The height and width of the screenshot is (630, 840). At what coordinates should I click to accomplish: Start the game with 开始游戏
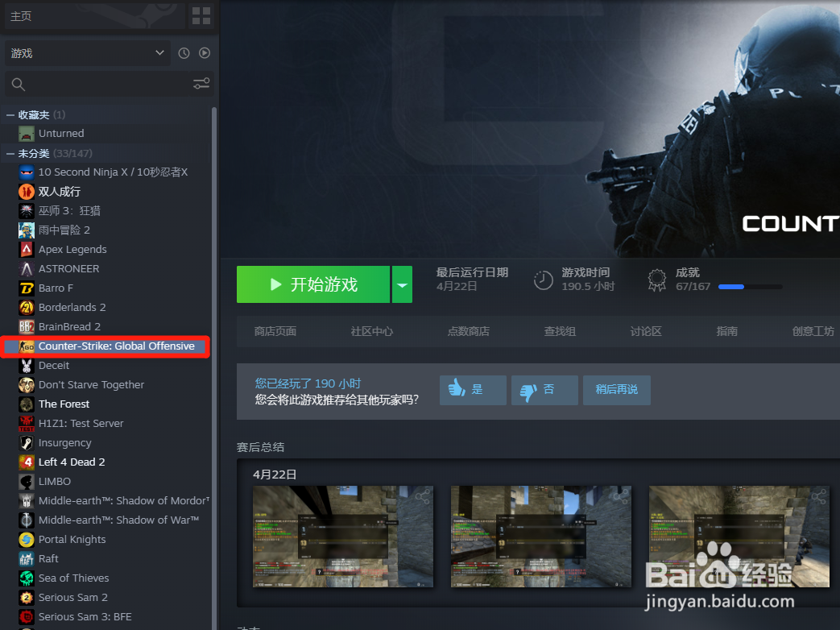pos(313,284)
